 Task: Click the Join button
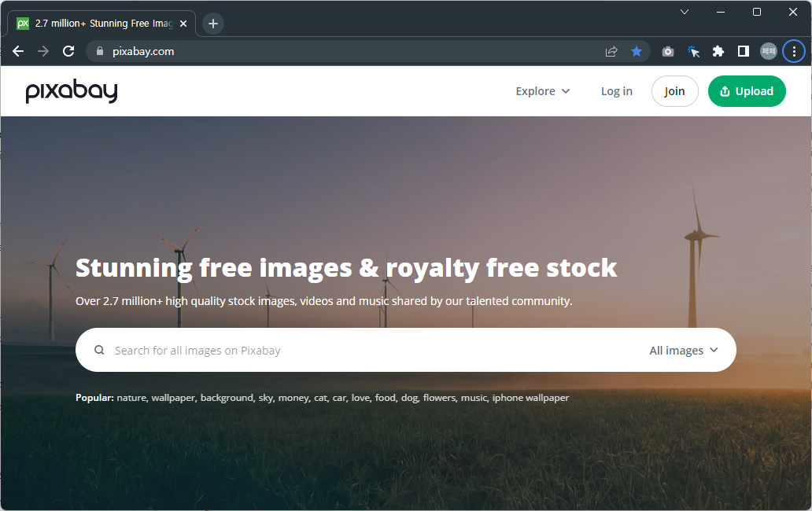point(674,90)
